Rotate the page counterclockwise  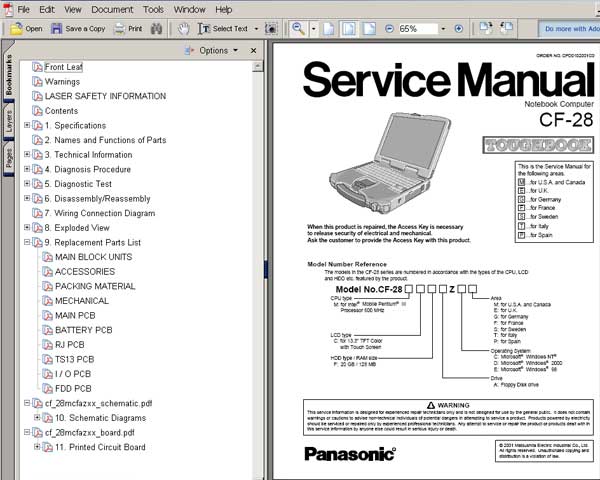[506, 28]
